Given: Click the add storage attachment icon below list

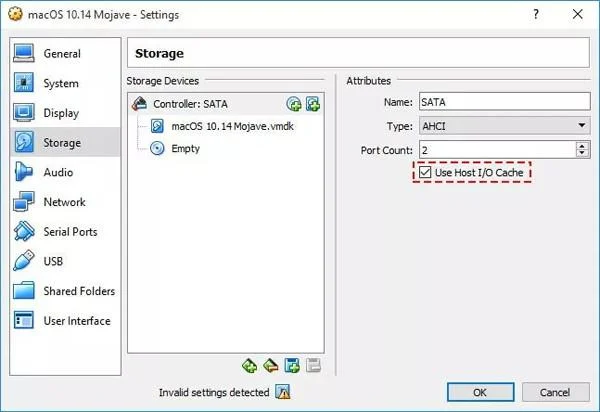Looking at the screenshot, I should pos(292,366).
